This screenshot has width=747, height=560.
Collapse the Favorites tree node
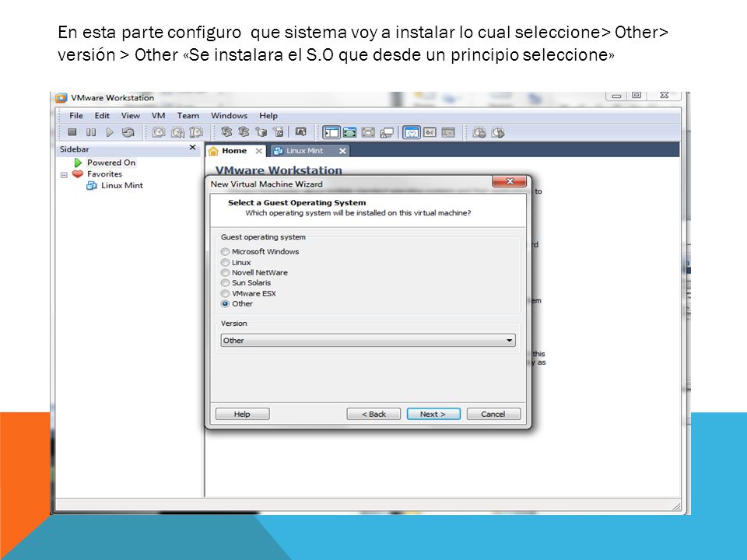coord(64,175)
